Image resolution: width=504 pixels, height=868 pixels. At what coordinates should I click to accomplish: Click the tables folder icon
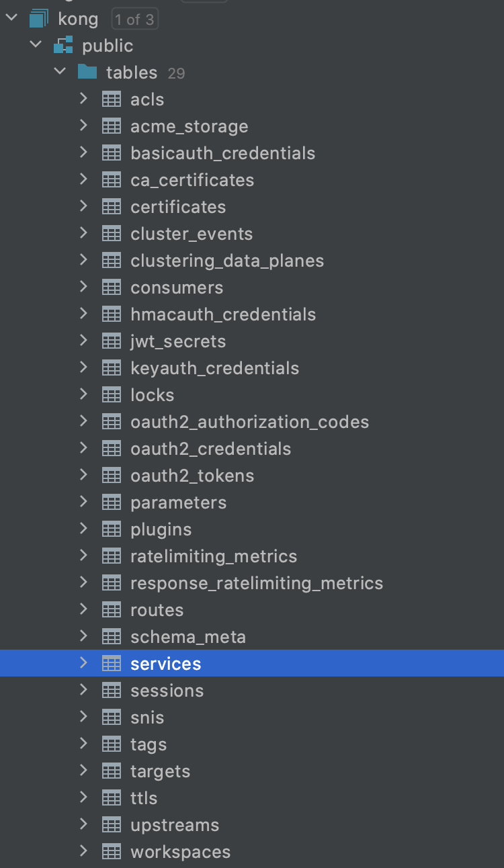click(87, 72)
